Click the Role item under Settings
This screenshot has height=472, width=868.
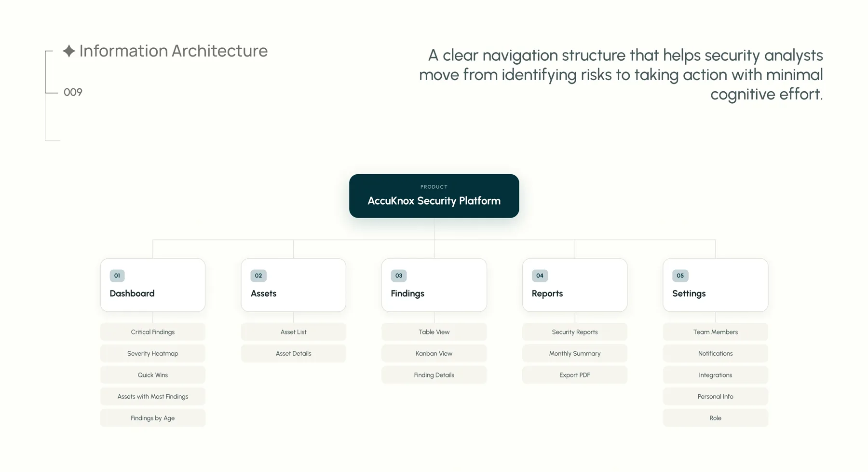point(716,418)
